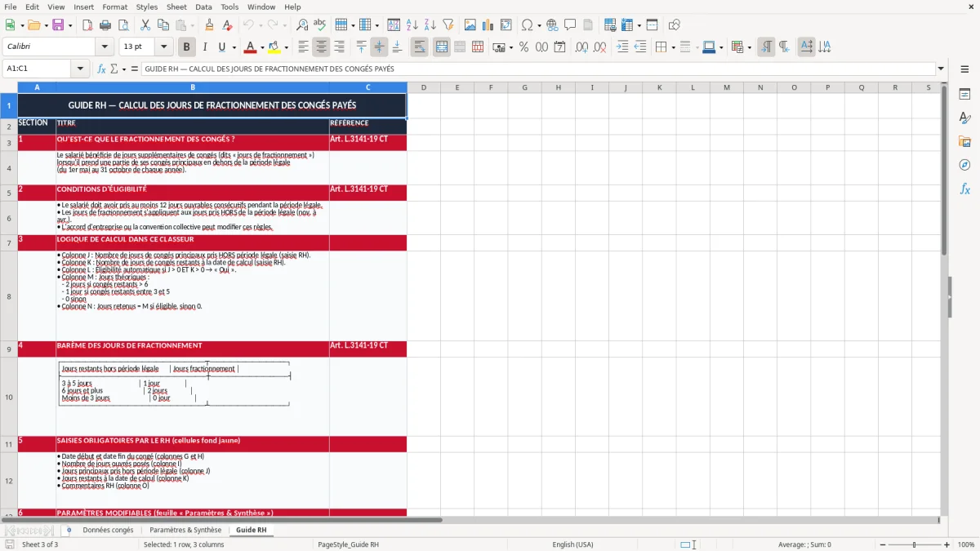Click Insert Special Character omega icon
This screenshot has width=980, height=551.
(527, 25)
